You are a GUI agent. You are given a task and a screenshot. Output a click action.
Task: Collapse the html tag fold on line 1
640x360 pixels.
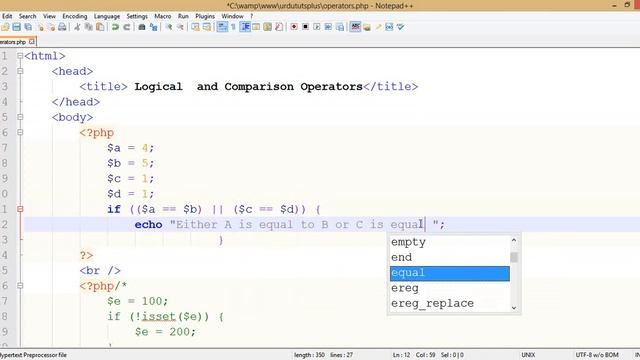point(20,56)
